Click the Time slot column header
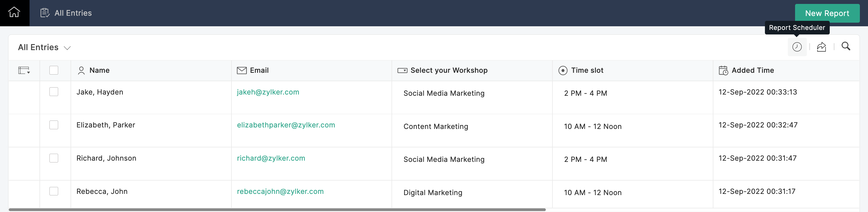 click(x=587, y=71)
